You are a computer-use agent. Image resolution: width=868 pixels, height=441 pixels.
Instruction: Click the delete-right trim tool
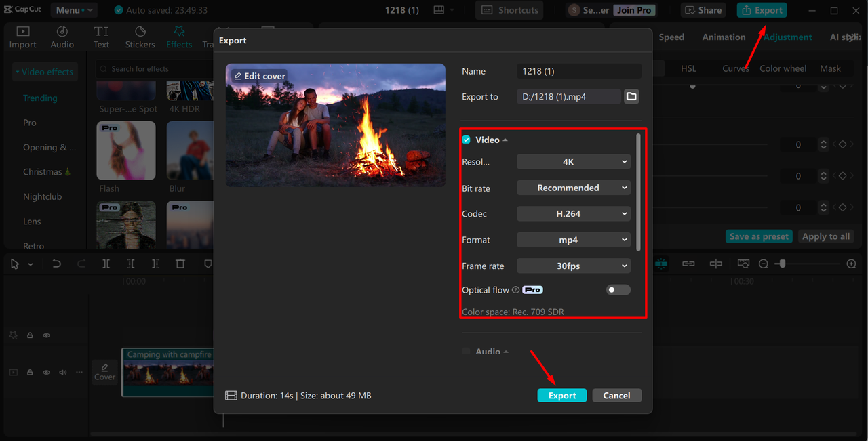(155, 264)
